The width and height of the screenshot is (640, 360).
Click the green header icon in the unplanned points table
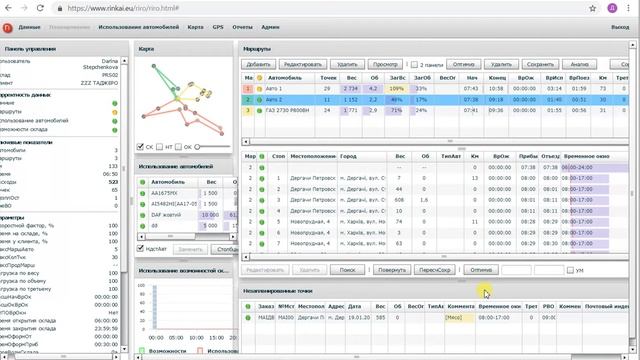click(x=248, y=306)
